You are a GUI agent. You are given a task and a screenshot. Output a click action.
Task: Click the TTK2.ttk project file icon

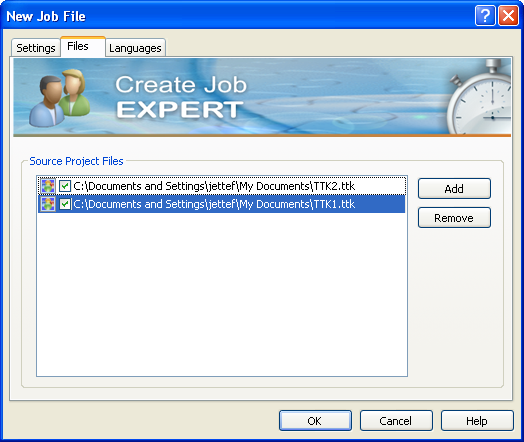click(x=48, y=186)
